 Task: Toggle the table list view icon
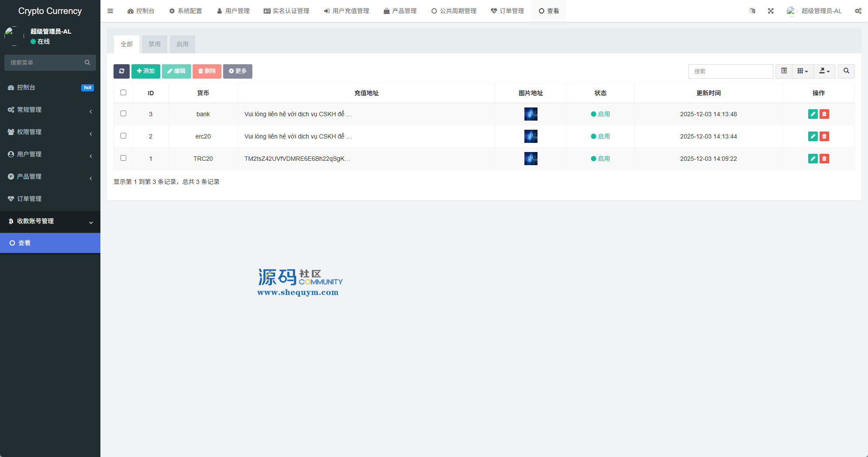784,71
